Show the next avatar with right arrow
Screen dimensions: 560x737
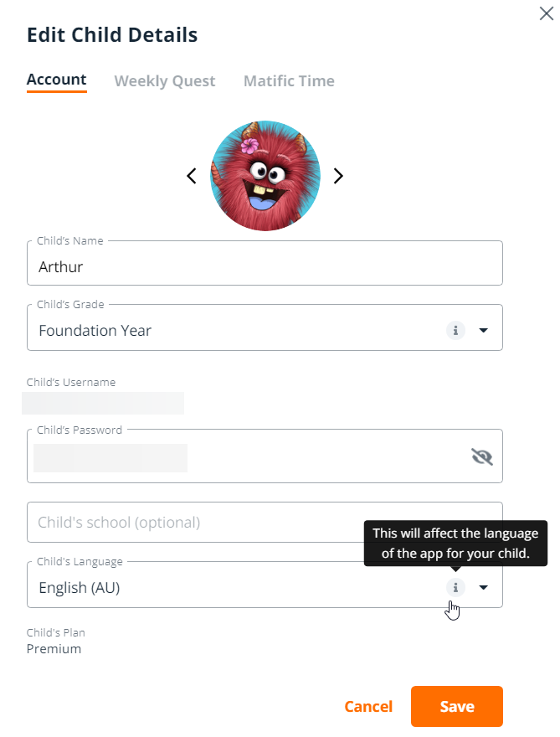click(x=338, y=176)
